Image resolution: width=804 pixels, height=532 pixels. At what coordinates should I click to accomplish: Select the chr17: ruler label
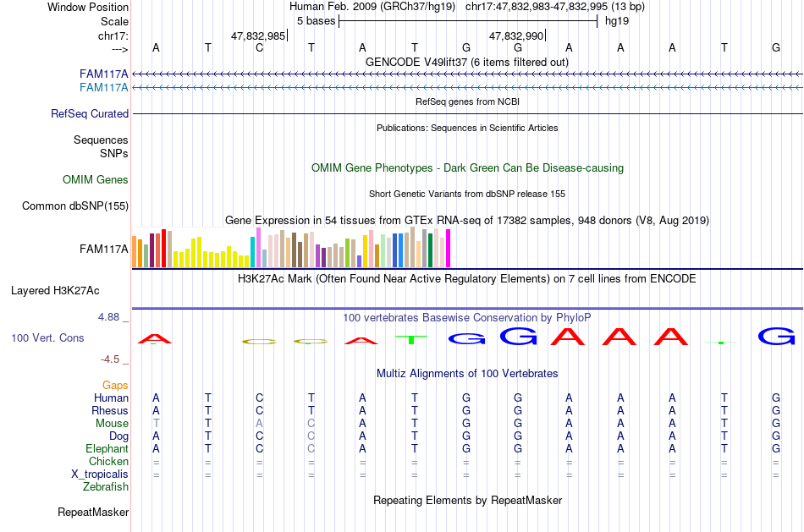pyautogui.click(x=113, y=36)
